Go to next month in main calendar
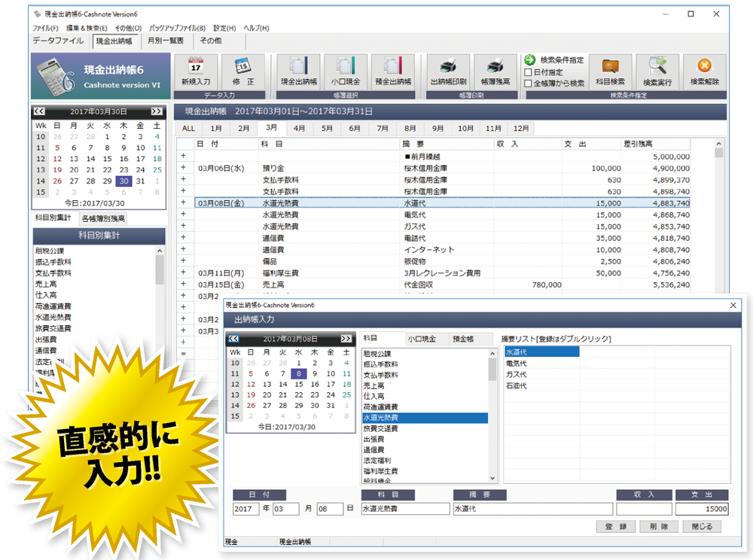The image size is (753, 560). point(156,111)
